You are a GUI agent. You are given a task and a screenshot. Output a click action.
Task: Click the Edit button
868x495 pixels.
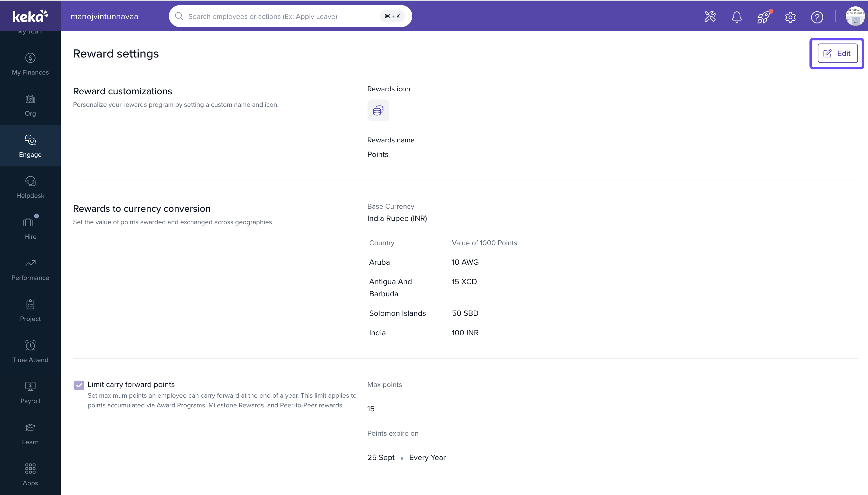(837, 53)
